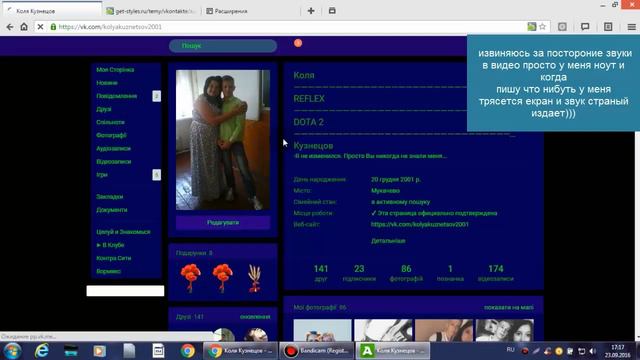Click the green padlock security icon
Image resolution: width=640 pixels, height=360 pixels.
tap(53, 27)
